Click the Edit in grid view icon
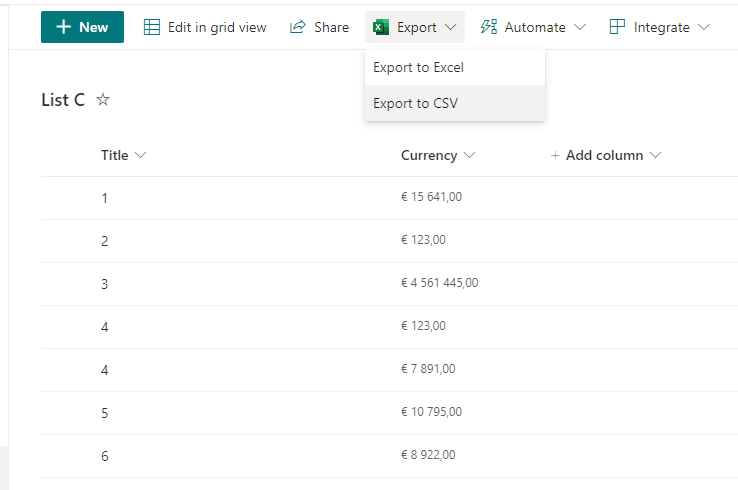This screenshot has height=490, width=738. coord(152,27)
